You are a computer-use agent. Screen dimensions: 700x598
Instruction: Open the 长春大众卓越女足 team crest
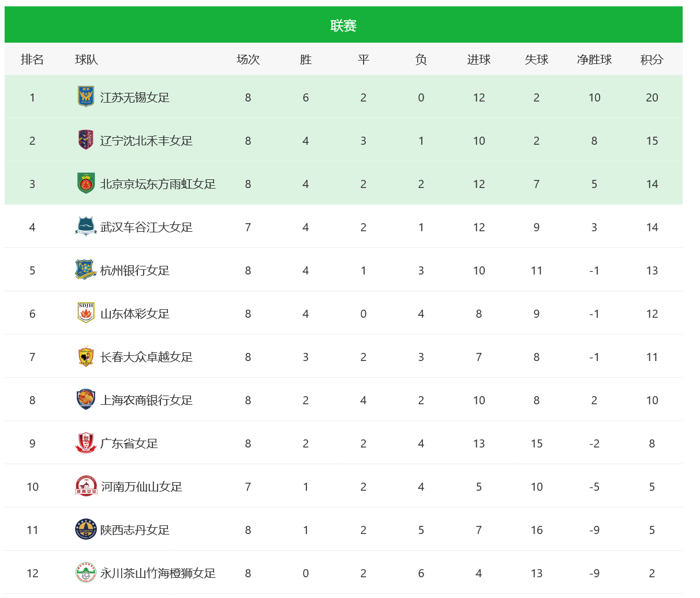86,356
